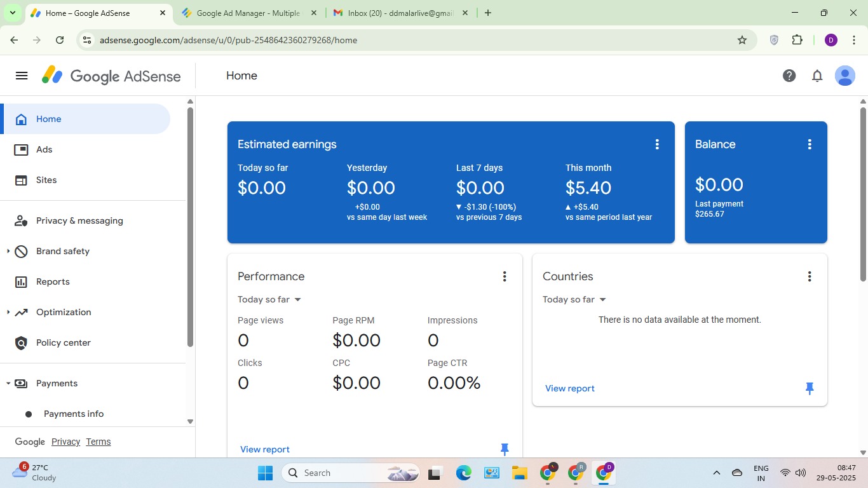This screenshot has height=488, width=868.
Task: Expand the Optimization sidebar section
Action: [x=8, y=312]
